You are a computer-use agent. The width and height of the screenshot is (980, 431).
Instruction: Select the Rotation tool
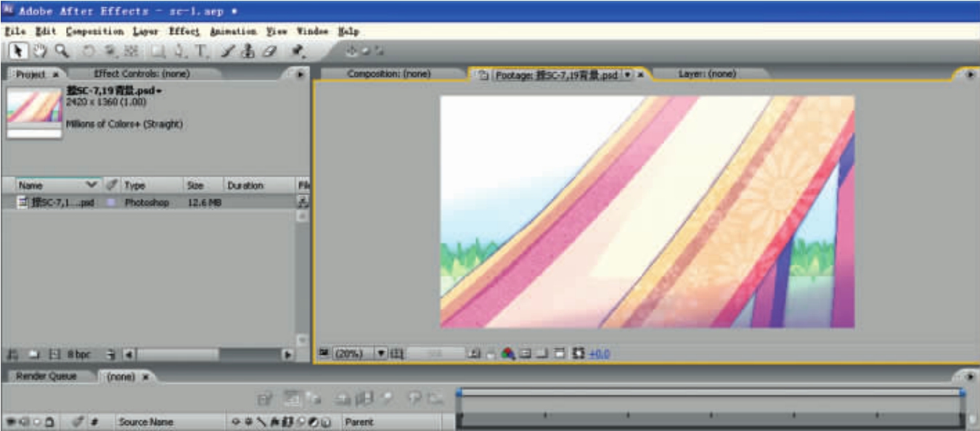click(88, 52)
